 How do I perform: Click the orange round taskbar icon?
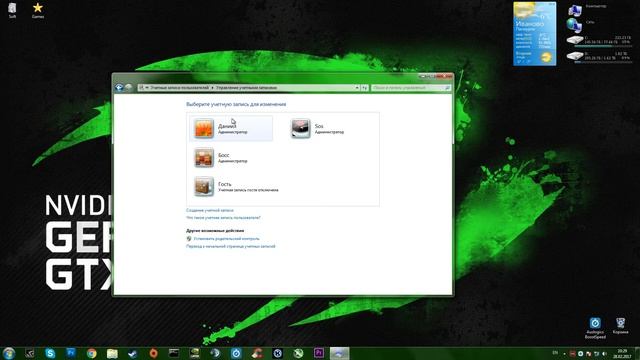click(x=153, y=353)
